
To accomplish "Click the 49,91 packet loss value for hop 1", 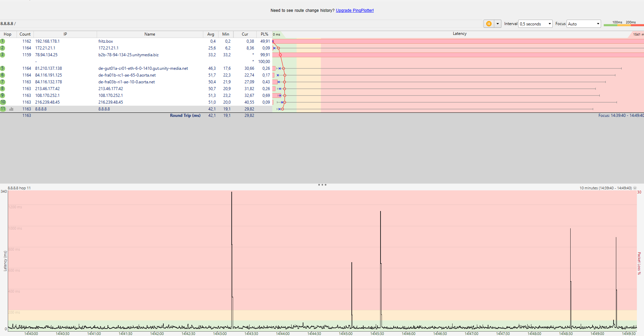I will 265,41.
